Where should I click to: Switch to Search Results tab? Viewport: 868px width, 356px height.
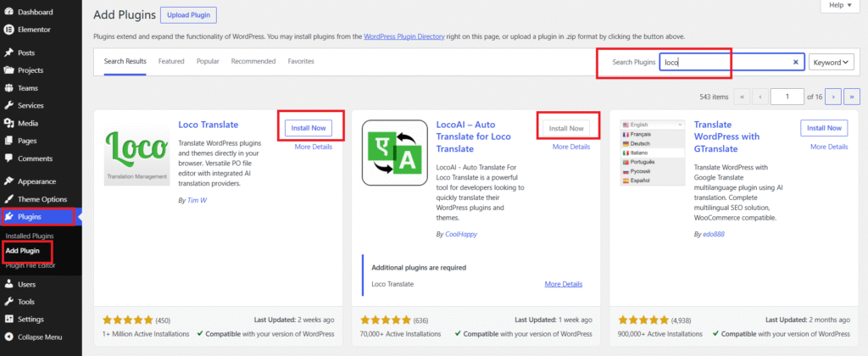pos(125,62)
